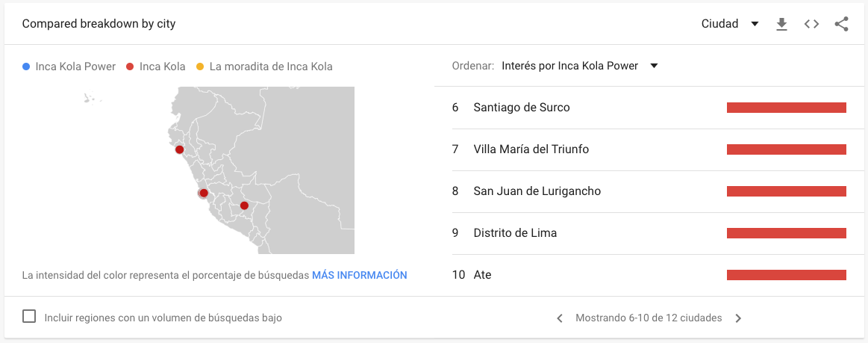The width and height of the screenshot is (868, 343).
Task: Open the MÁS INFORMACIÓN link
Action: pos(359,275)
